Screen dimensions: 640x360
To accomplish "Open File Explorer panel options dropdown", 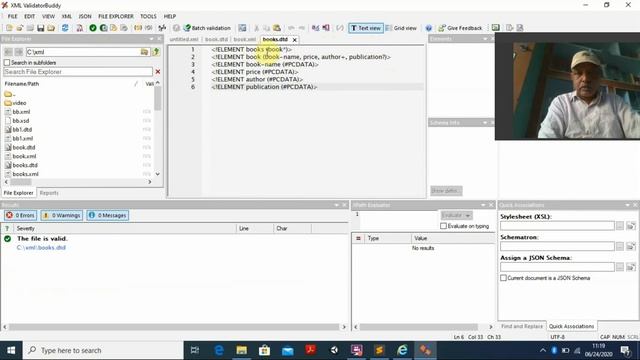I will [151, 39].
